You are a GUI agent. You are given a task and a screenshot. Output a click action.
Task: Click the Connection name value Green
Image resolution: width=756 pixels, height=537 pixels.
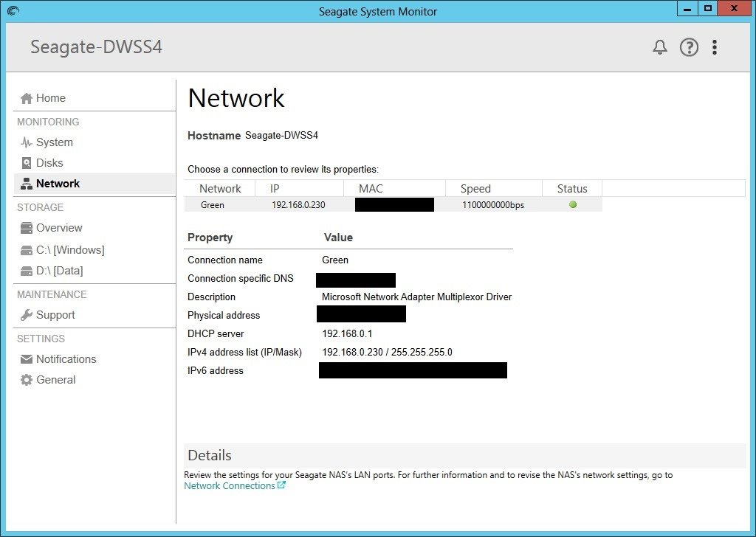[x=335, y=260]
